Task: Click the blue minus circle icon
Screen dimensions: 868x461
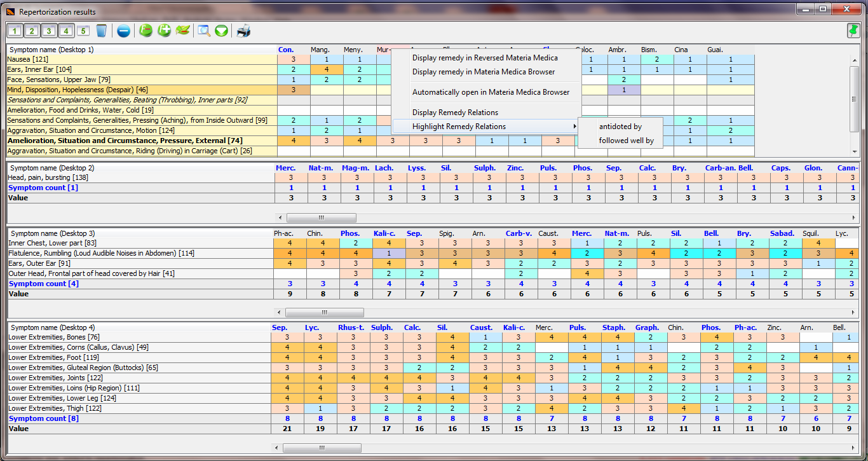Action: (x=124, y=31)
